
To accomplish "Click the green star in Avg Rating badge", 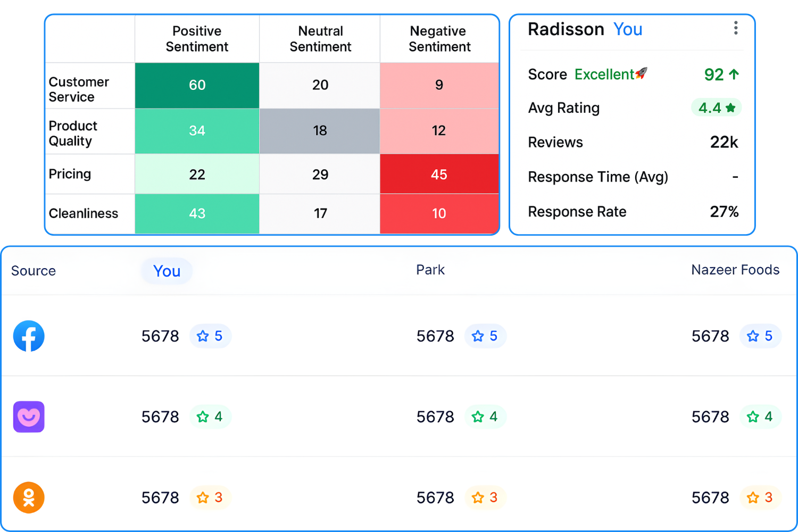I will 730,108.
